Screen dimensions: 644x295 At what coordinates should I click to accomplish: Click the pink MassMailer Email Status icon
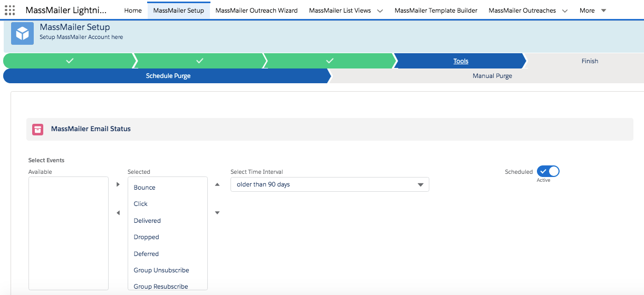click(37, 129)
